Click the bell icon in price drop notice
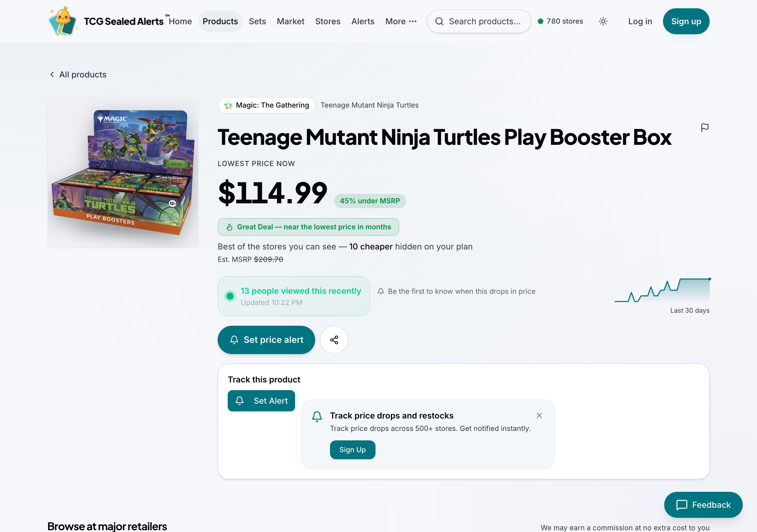Screen dimensions: 757x532 (381, 291)
